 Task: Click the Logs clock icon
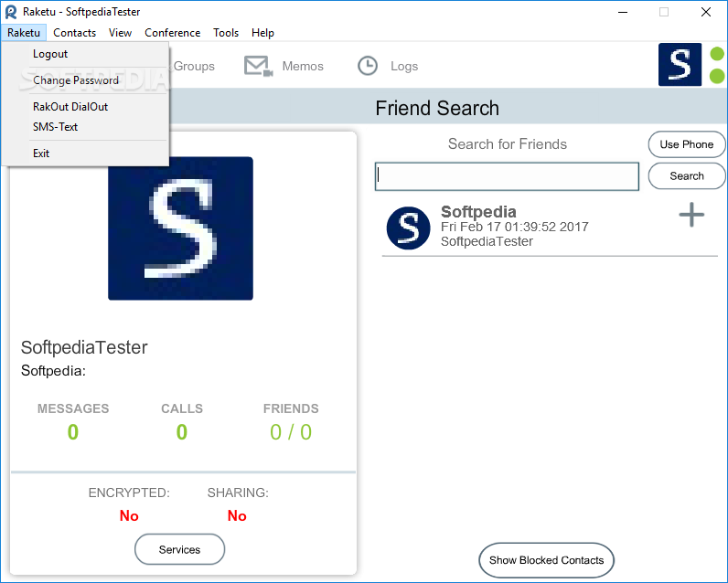point(368,66)
